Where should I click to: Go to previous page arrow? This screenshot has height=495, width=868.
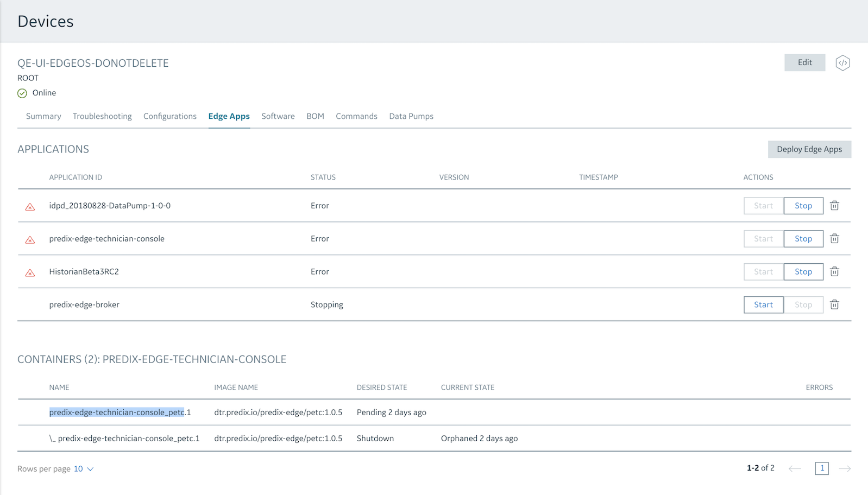(795, 468)
